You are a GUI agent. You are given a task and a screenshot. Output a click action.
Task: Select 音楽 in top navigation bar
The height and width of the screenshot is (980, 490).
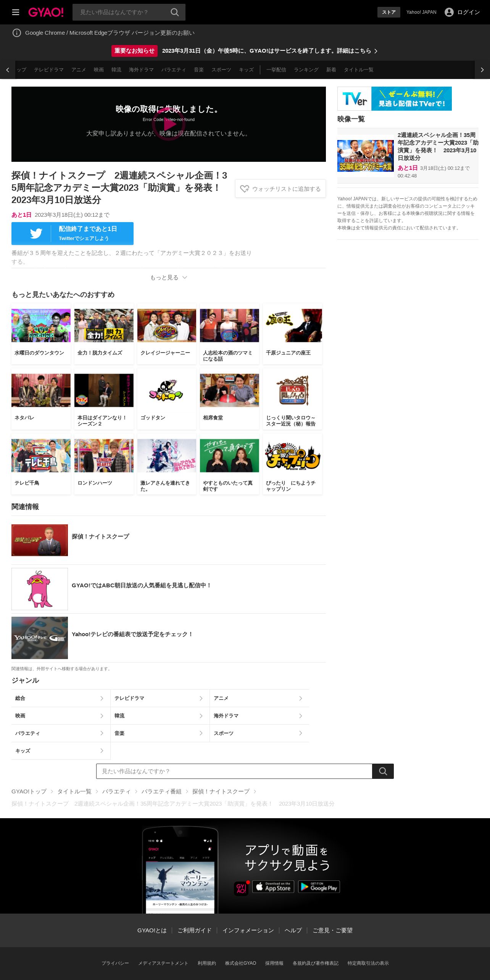(x=199, y=70)
